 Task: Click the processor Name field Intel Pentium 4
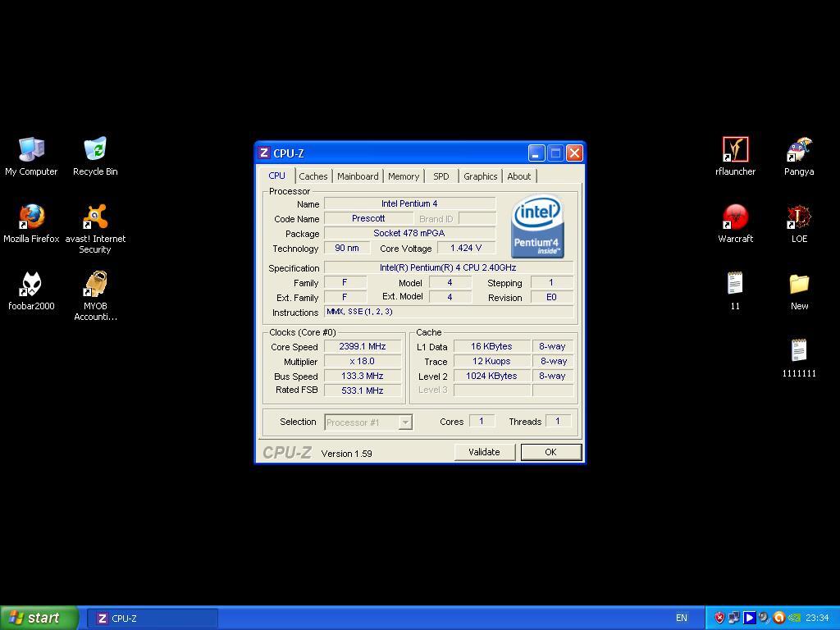410,203
